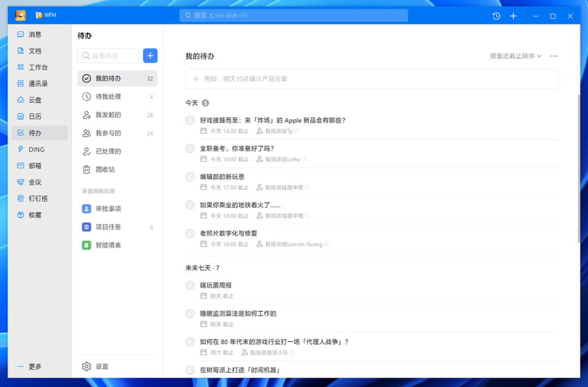The height and width of the screenshot is (387, 588).
Task: Open 回收站 recycle bin
Action: 118,169
